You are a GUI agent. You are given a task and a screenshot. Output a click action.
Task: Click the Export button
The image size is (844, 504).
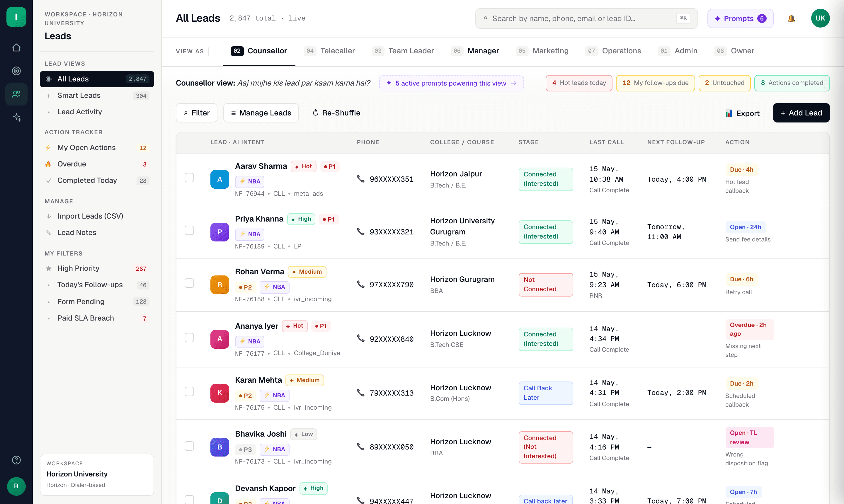click(x=742, y=113)
